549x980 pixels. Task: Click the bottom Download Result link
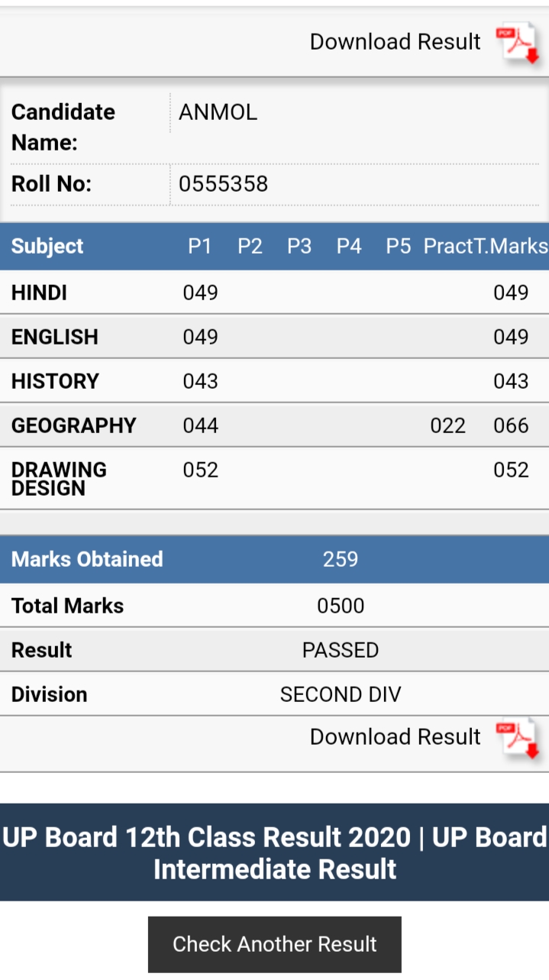point(395,737)
